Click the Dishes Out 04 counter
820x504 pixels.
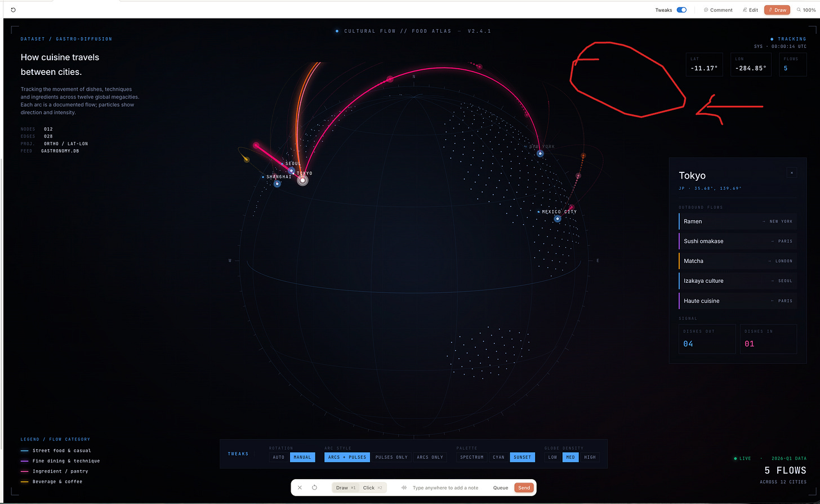coord(707,339)
